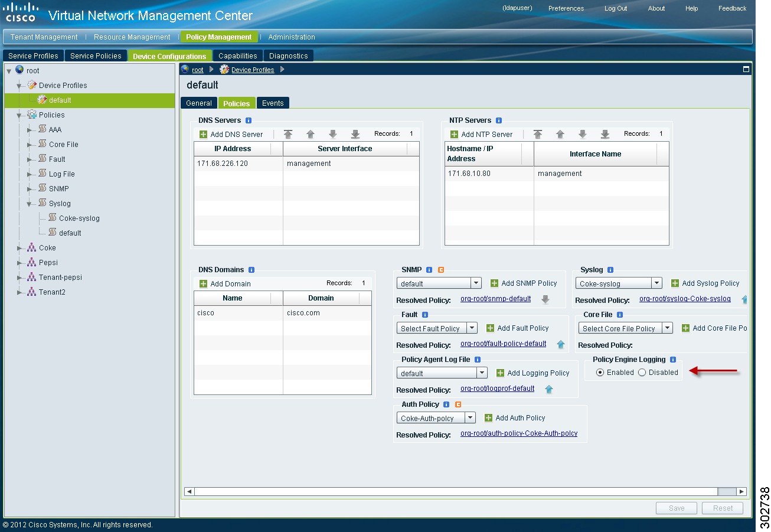Click move-up arrow in DNS Servers toolbar
This screenshot has width=771, height=532.
pyautogui.click(x=311, y=134)
